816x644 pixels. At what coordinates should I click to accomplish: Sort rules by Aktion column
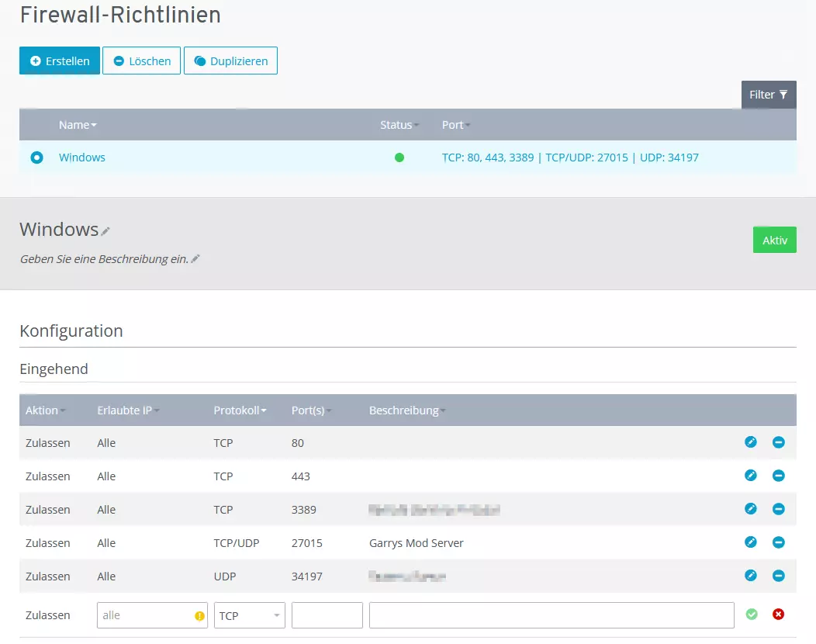(x=45, y=410)
